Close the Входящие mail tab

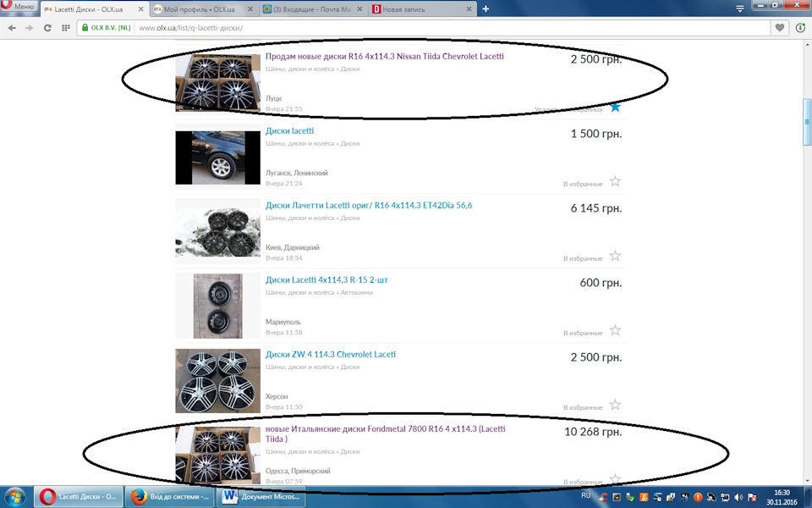pyautogui.click(x=359, y=9)
